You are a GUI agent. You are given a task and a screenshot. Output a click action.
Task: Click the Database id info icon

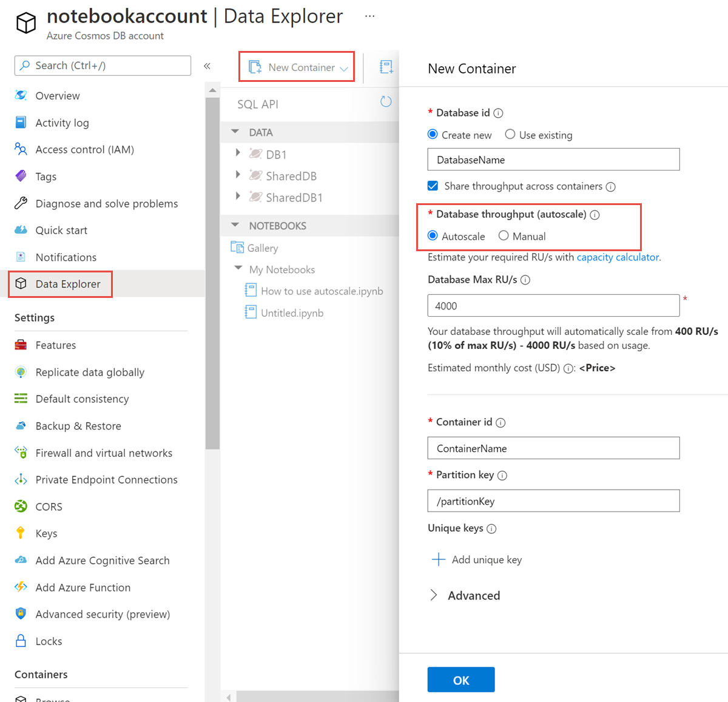click(498, 113)
